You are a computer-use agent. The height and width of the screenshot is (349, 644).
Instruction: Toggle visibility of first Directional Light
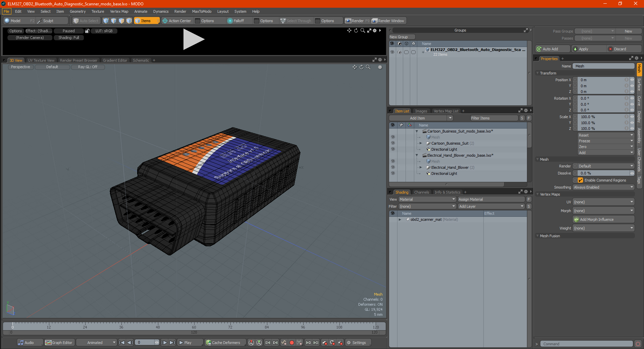pyautogui.click(x=393, y=149)
